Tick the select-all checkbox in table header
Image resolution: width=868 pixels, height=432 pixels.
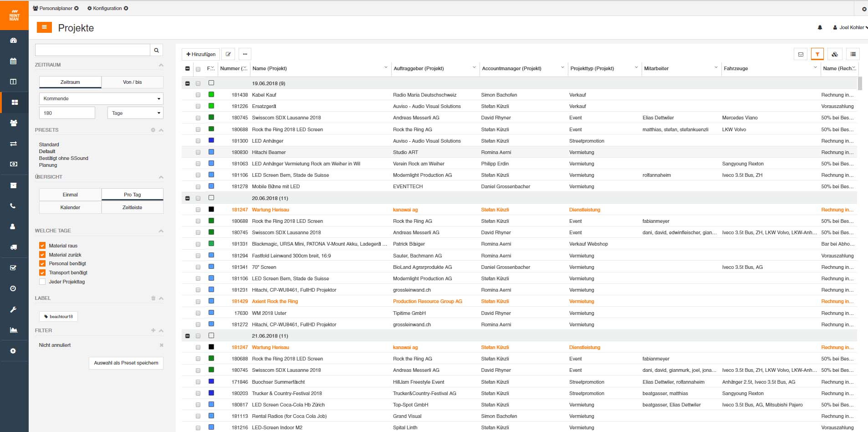pos(198,69)
